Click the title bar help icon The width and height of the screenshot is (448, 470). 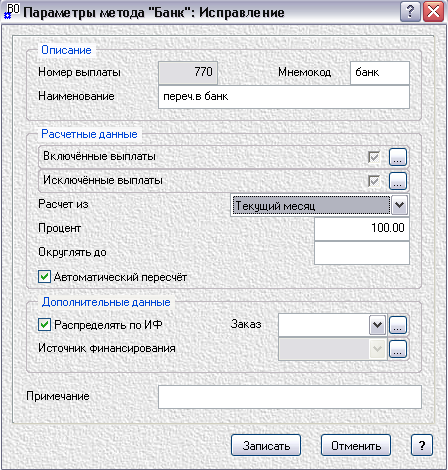pos(410,12)
